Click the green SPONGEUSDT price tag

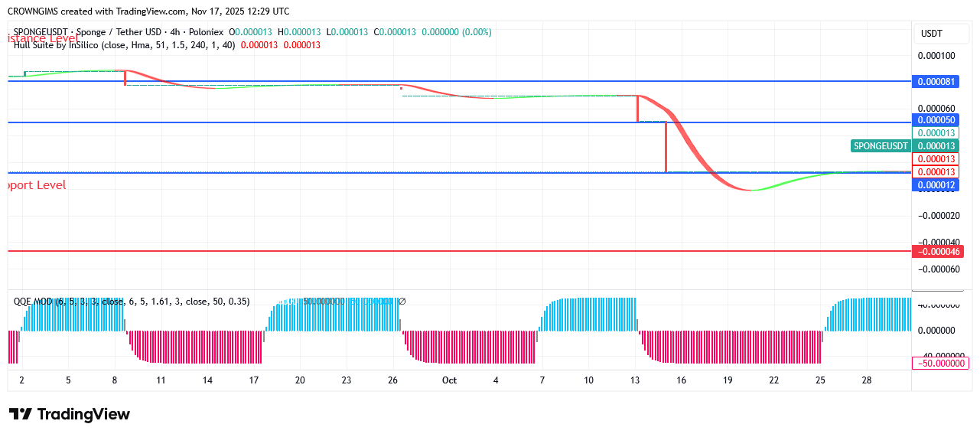pyautogui.click(x=881, y=146)
